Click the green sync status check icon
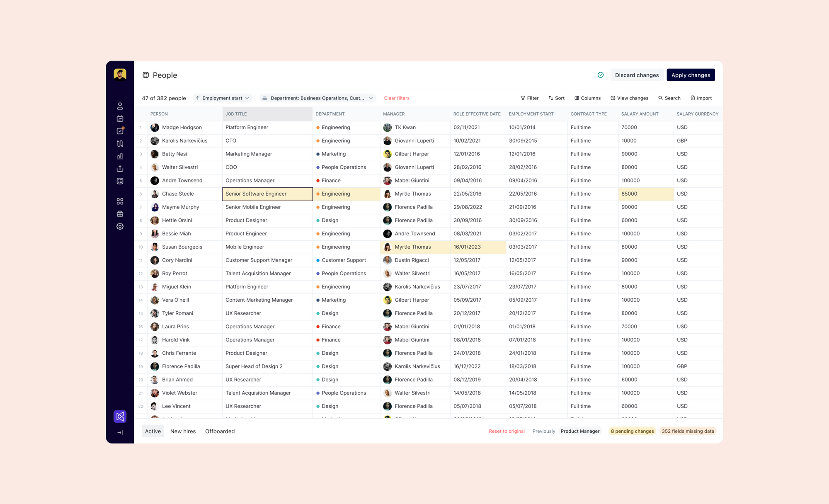The width and height of the screenshot is (829, 504). 600,75
